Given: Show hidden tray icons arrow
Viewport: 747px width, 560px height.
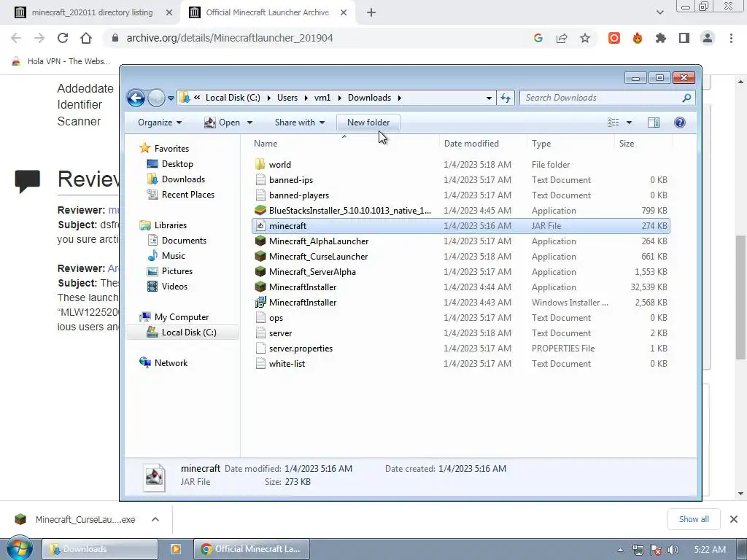Looking at the screenshot, I should point(620,550).
